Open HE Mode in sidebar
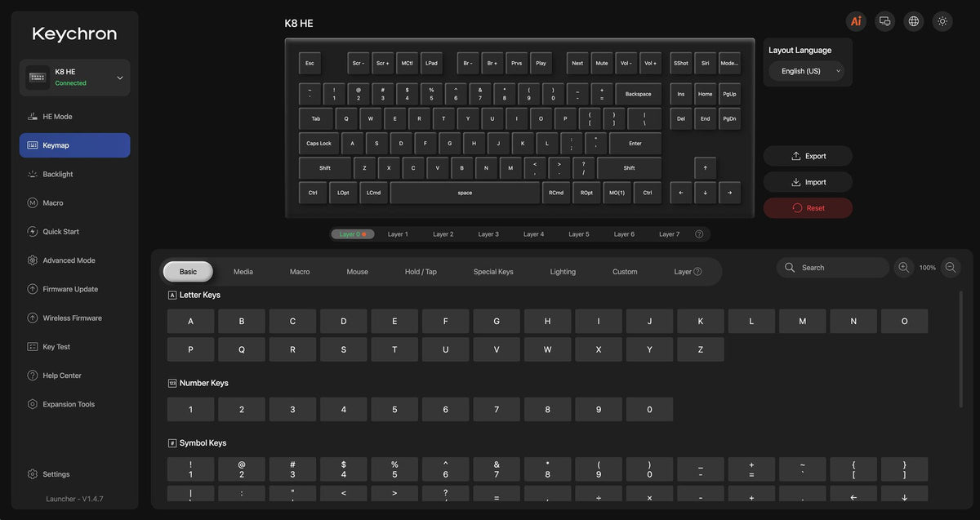Image resolution: width=980 pixels, height=520 pixels. pos(74,117)
